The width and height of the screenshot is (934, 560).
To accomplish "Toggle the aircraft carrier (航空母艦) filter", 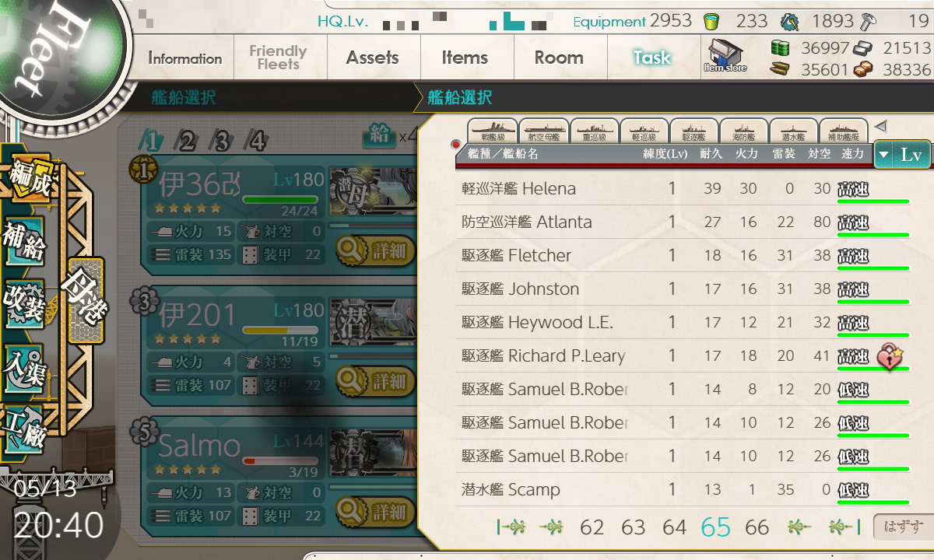I will (543, 130).
